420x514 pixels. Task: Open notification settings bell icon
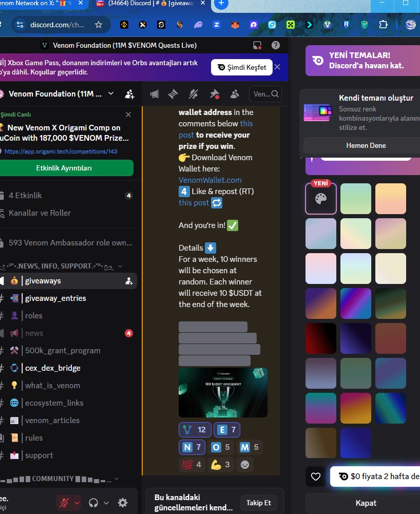pyautogui.click(x=194, y=94)
